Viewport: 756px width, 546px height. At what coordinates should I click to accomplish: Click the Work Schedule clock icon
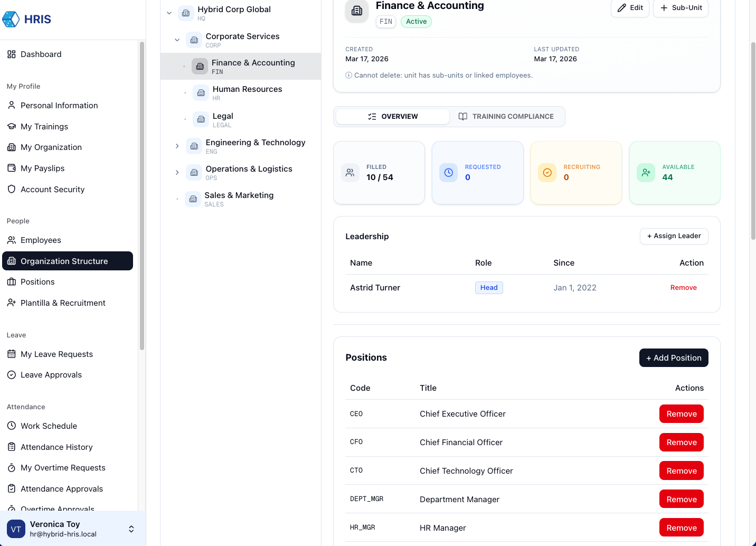12,426
